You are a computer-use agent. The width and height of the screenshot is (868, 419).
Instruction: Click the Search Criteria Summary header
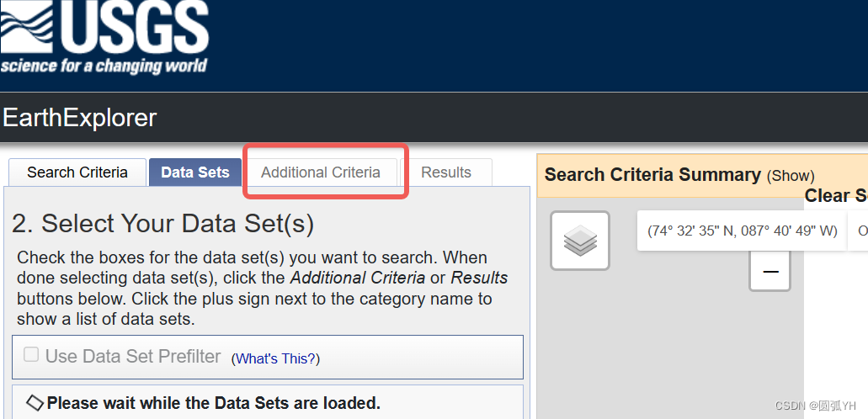(x=652, y=174)
